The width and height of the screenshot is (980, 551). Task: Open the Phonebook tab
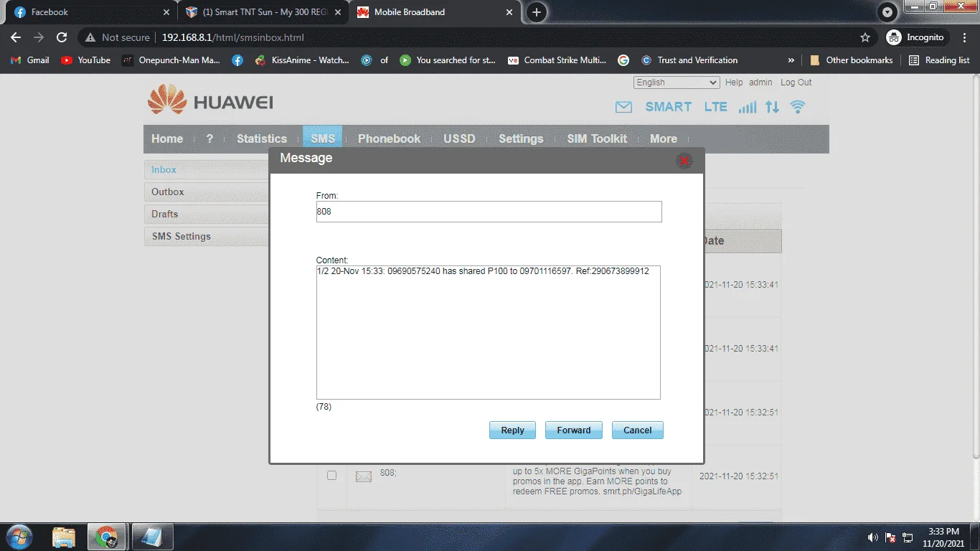pos(389,139)
